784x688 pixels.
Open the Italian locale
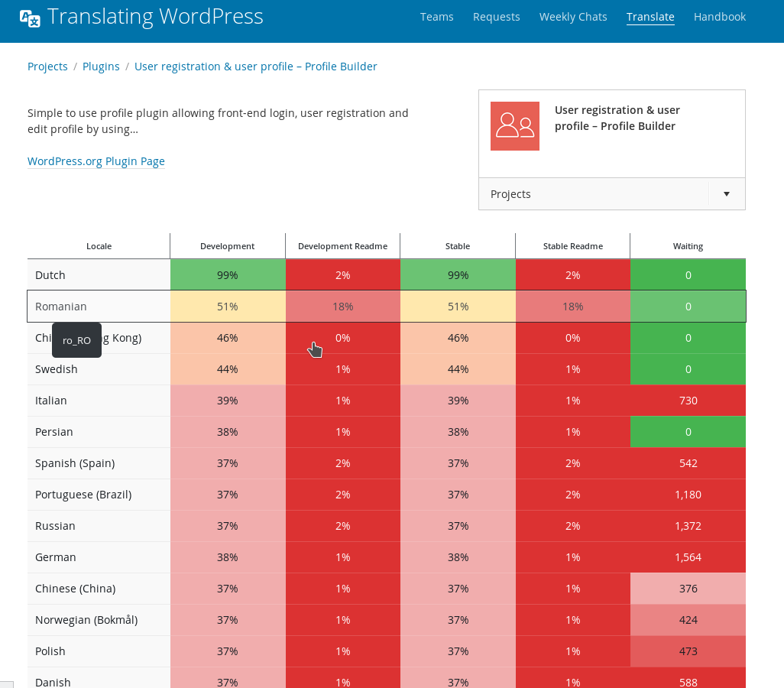click(50, 401)
